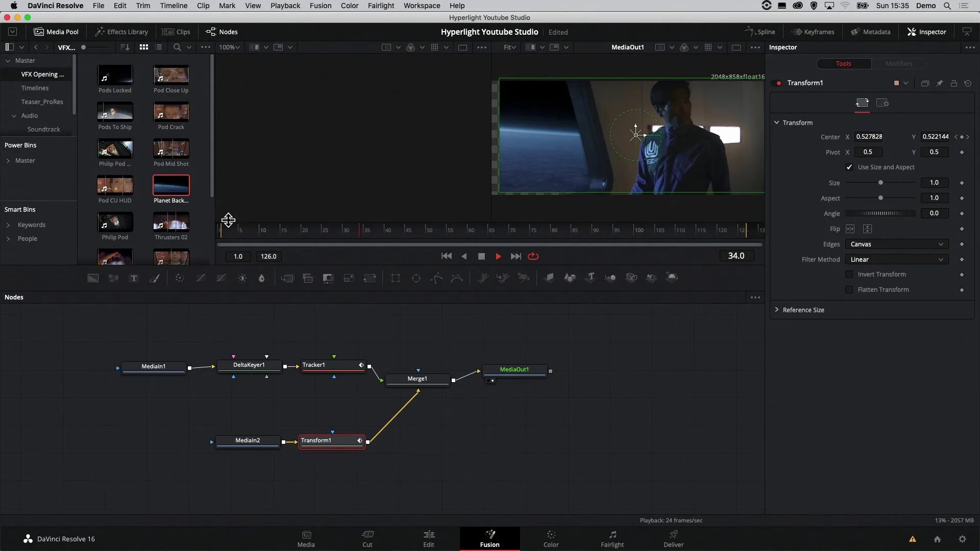Toggle loop playback button
980x551 pixels.
(533, 257)
